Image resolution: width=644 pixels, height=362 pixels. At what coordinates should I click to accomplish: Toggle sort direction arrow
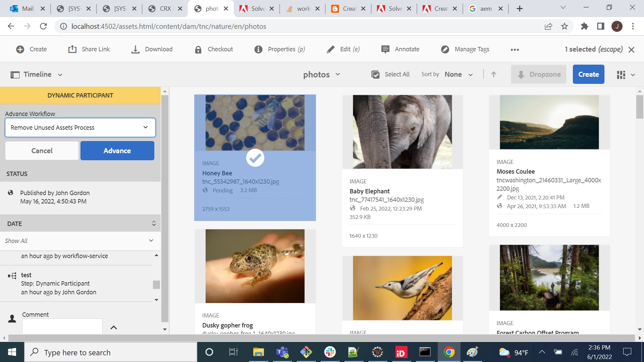coord(493,74)
